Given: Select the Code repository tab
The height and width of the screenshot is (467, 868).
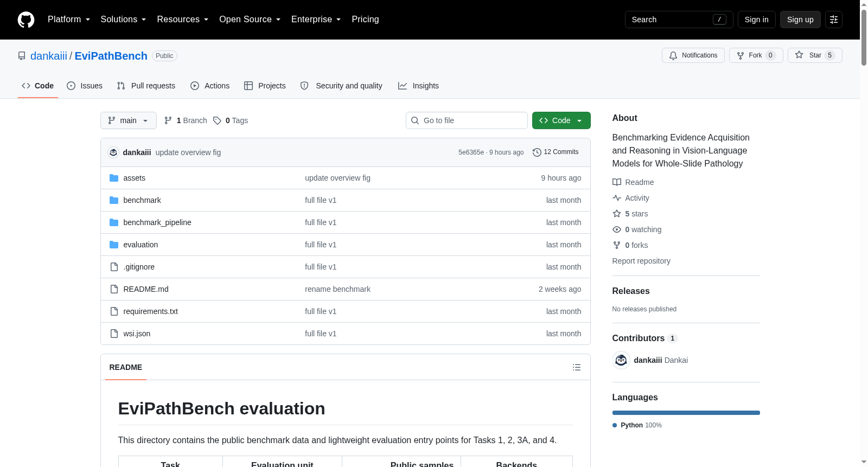Looking at the screenshot, I should pos(38,86).
